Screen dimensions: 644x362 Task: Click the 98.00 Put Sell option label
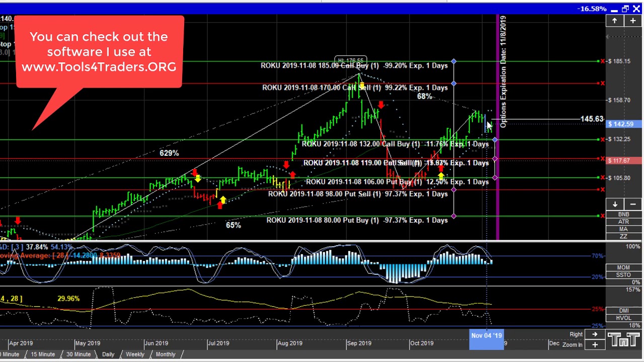tap(358, 194)
